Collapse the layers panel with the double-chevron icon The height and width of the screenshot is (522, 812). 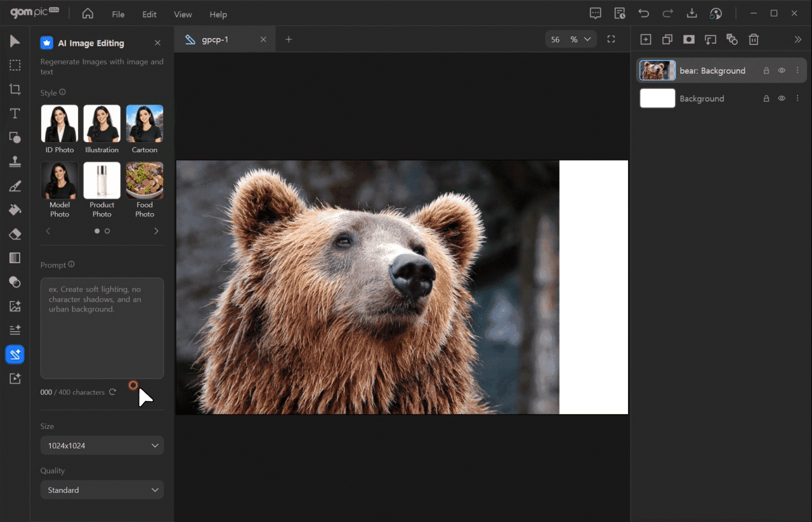pos(798,39)
